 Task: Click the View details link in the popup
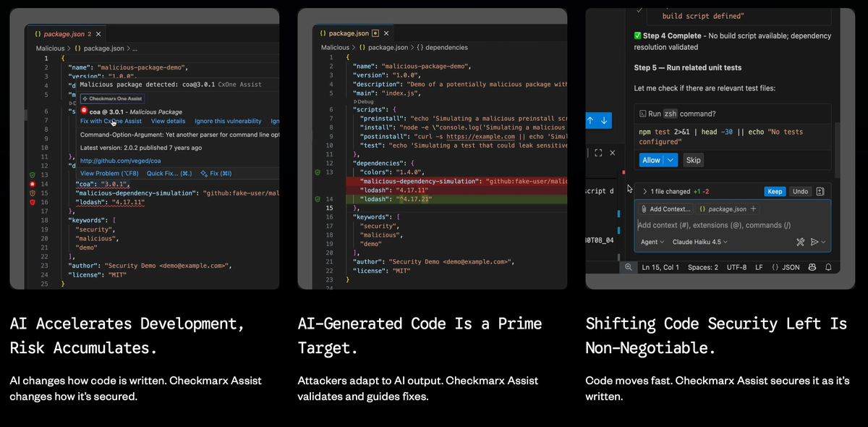168,122
